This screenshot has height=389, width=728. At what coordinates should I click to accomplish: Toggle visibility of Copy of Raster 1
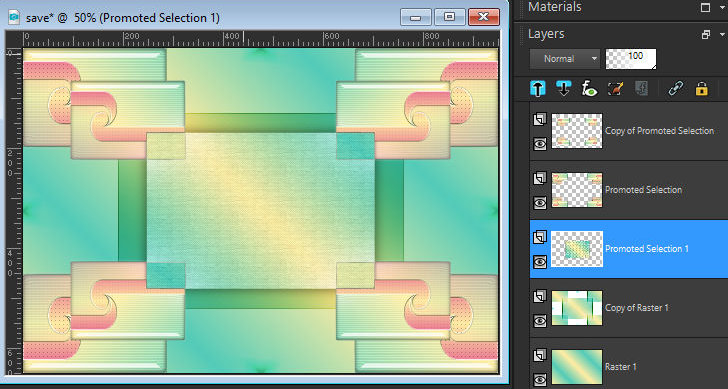(540, 321)
